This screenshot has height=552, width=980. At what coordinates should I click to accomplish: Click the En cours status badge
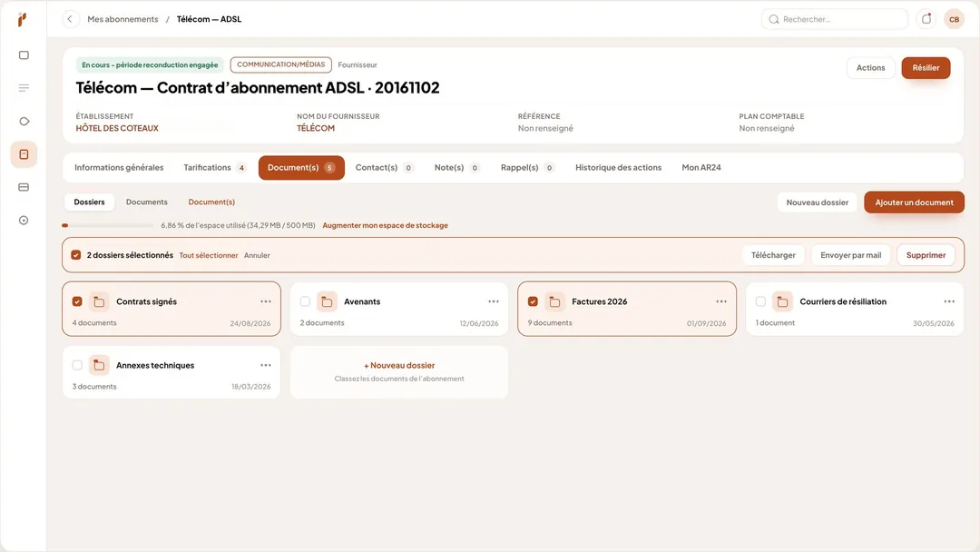click(150, 65)
